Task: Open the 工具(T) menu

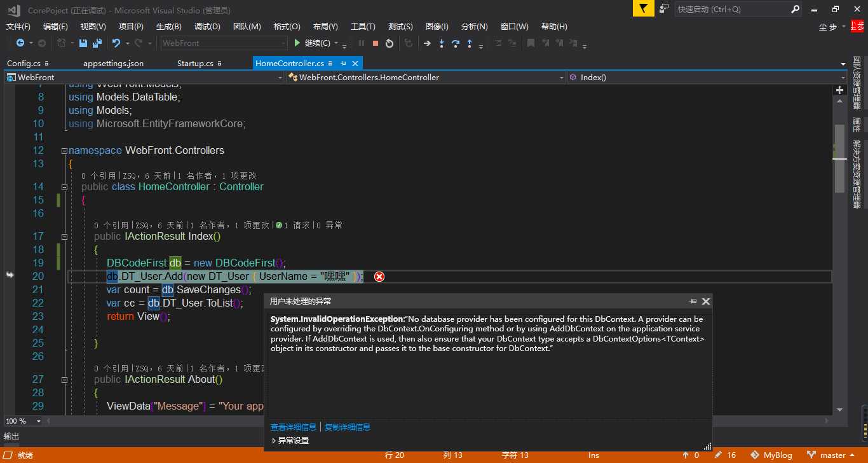Action: click(363, 27)
